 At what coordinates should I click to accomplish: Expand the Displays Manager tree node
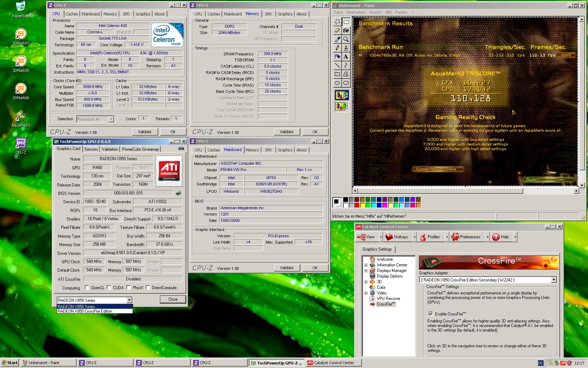[366, 271]
